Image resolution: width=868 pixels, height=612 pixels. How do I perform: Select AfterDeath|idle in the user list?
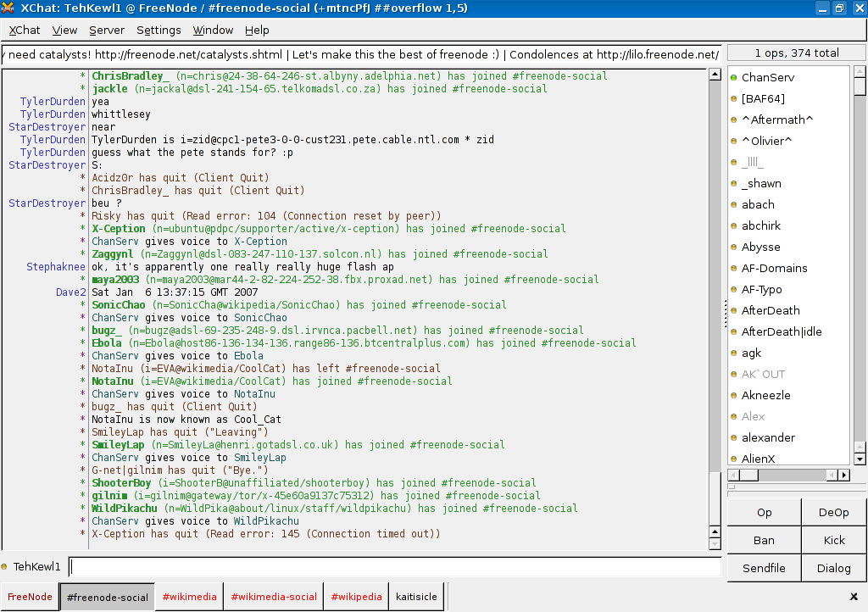pyautogui.click(x=782, y=331)
